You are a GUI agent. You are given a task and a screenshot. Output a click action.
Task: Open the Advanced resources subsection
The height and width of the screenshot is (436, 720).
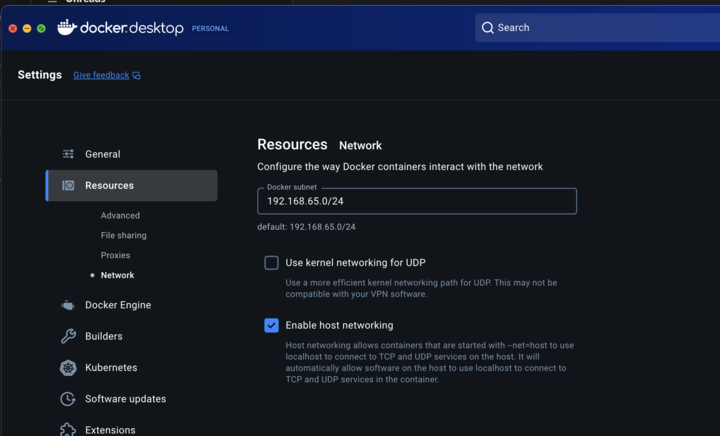pyautogui.click(x=120, y=216)
